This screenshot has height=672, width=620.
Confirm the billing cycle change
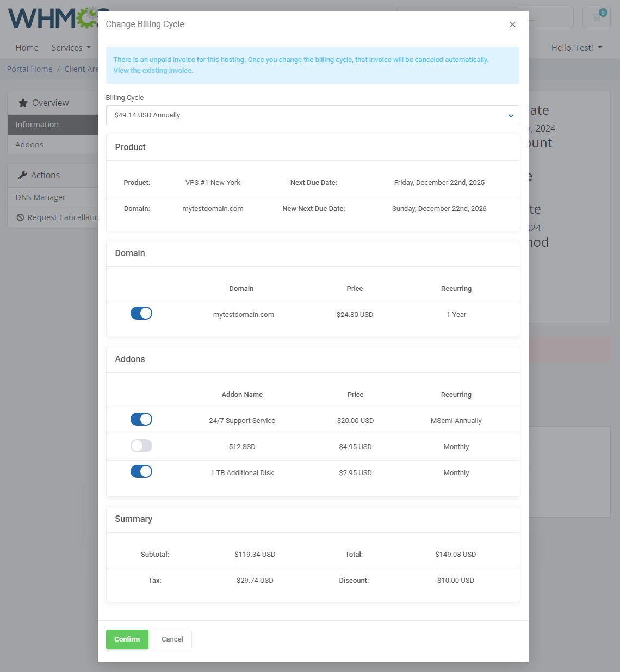(x=127, y=639)
